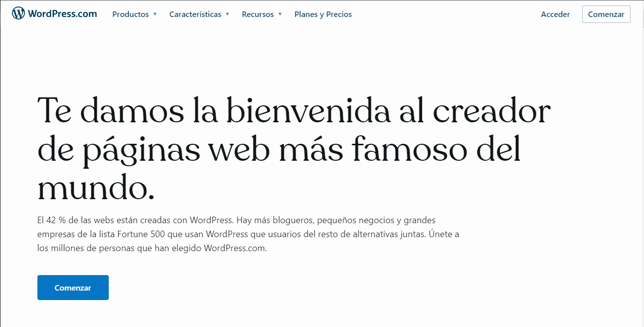Click the WordPress circular W logo icon
Viewport: 644px width, 327px height.
[18, 13]
